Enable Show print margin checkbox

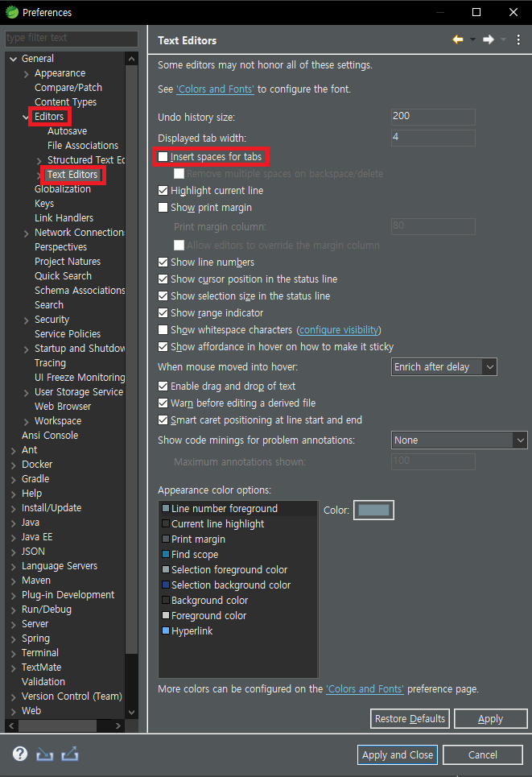[x=163, y=207]
